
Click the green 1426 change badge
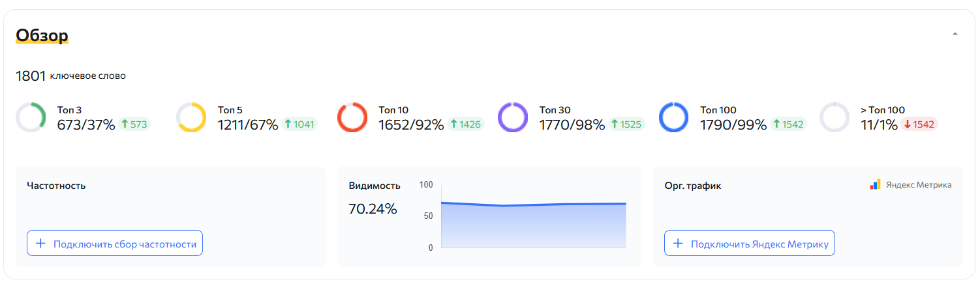(x=467, y=124)
